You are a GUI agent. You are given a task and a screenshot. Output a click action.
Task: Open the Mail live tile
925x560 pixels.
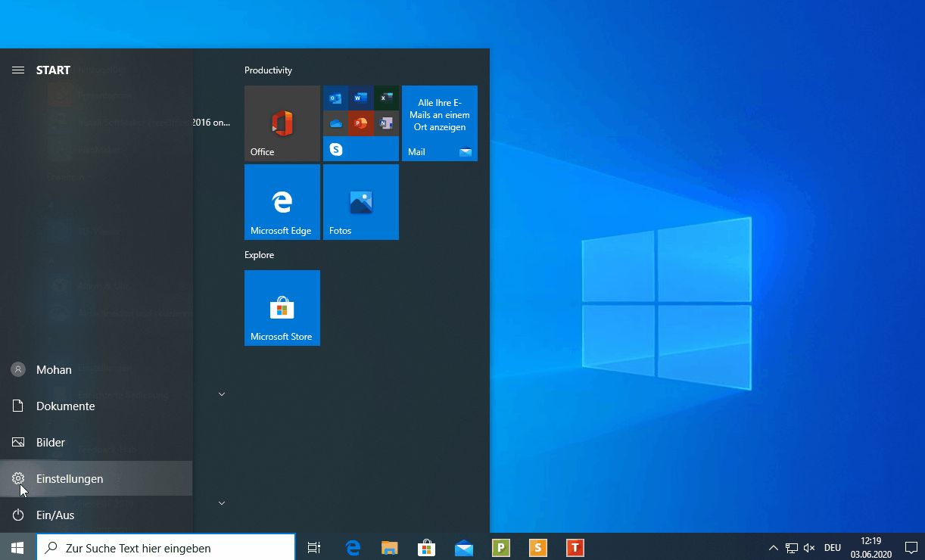click(x=440, y=123)
